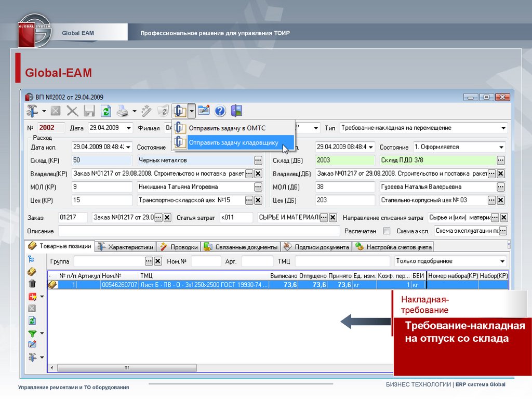Image resolution: width=532 pixels, height=399 pixels.
Task: Click ellipsis button for Никишина Татьяна Игоревна
Action: click(258, 187)
